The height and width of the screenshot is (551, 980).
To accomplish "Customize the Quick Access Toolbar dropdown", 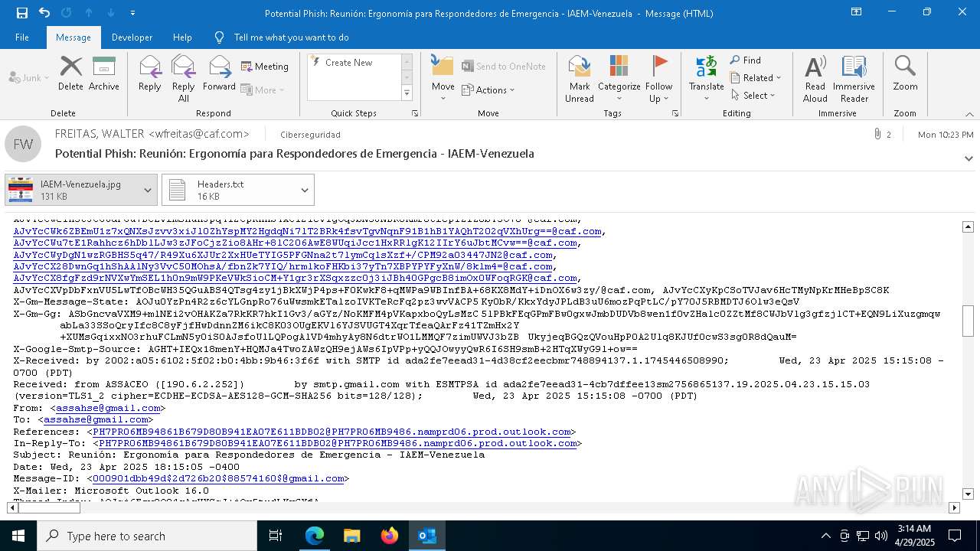I will (x=133, y=13).
